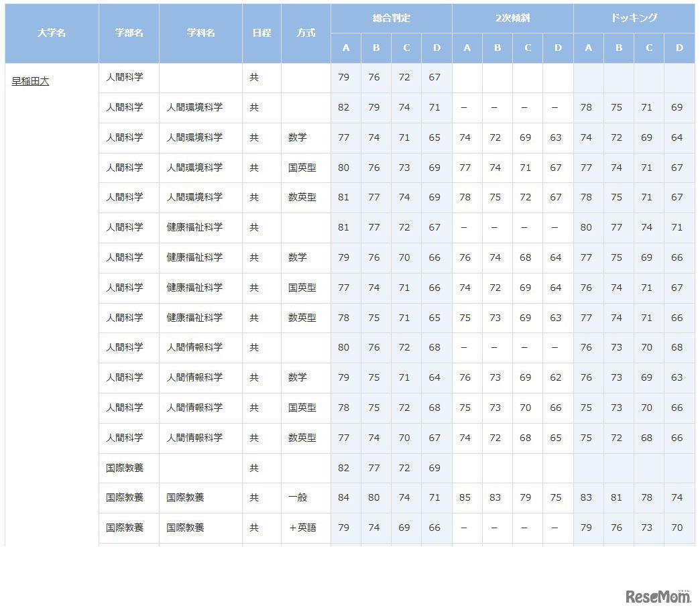Click the C subheader under 総合判定
This screenshot has height=612, width=700.
pos(406,48)
